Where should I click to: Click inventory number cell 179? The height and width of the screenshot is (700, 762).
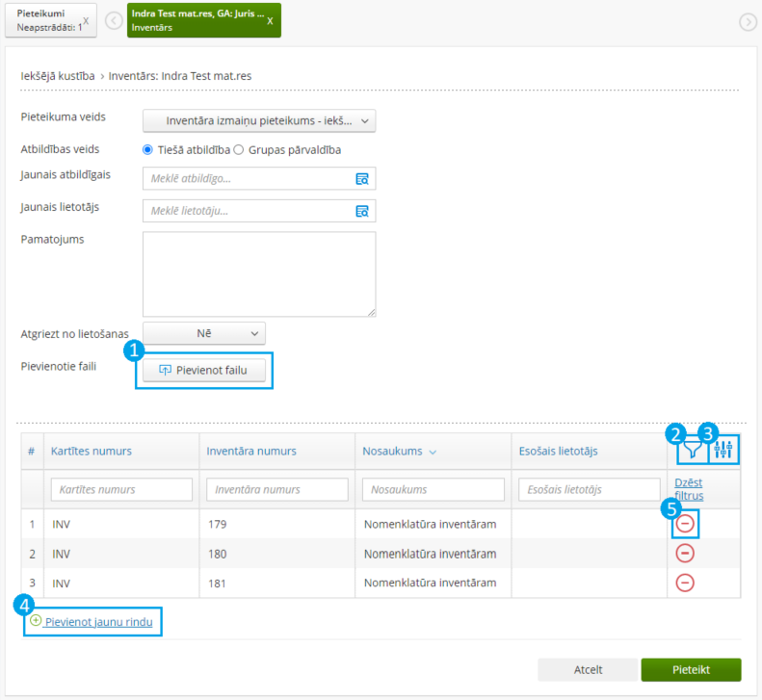(217, 524)
